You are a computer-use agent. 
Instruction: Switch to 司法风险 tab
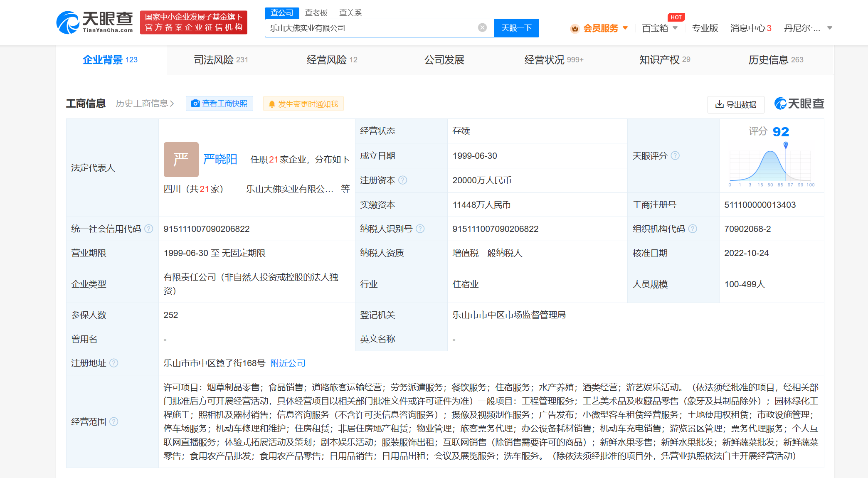tap(221, 60)
